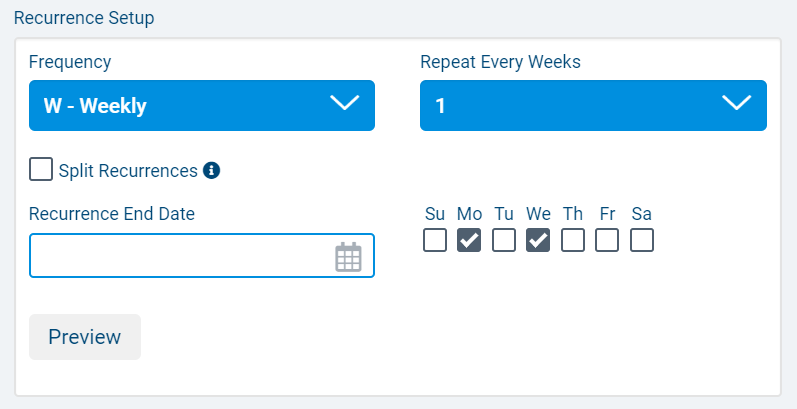Check the Tuesday (Tu) checkbox

pyautogui.click(x=504, y=240)
